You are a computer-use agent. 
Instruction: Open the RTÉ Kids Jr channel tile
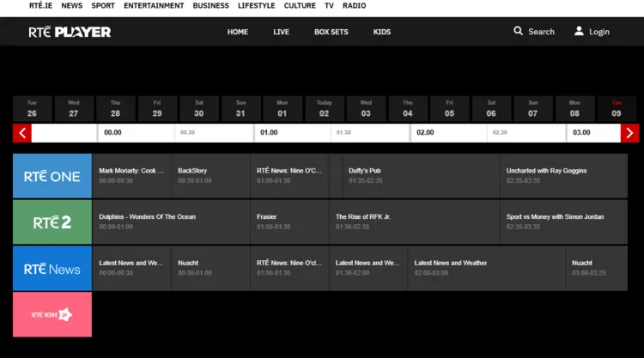coord(52,314)
